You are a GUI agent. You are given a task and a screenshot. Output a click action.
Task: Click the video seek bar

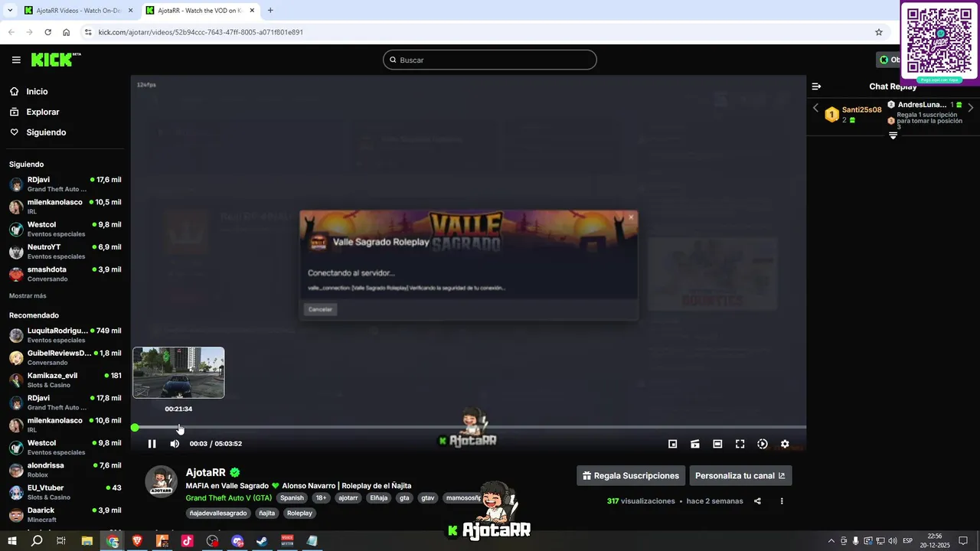tap(469, 427)
